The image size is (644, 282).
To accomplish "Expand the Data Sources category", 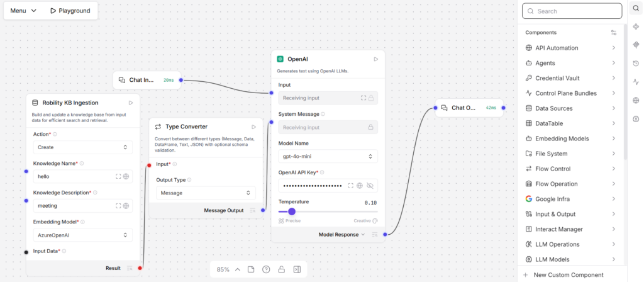I will (571, 108).
